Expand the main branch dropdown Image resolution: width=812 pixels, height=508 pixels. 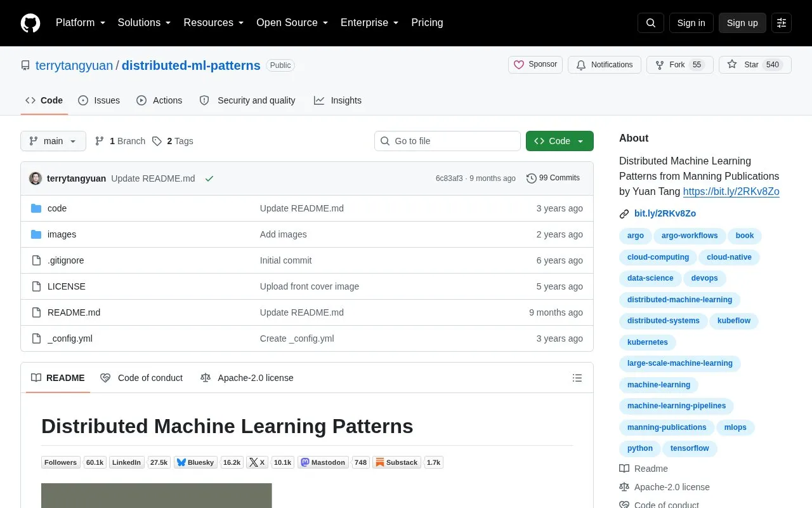click(x=53, y=141)
